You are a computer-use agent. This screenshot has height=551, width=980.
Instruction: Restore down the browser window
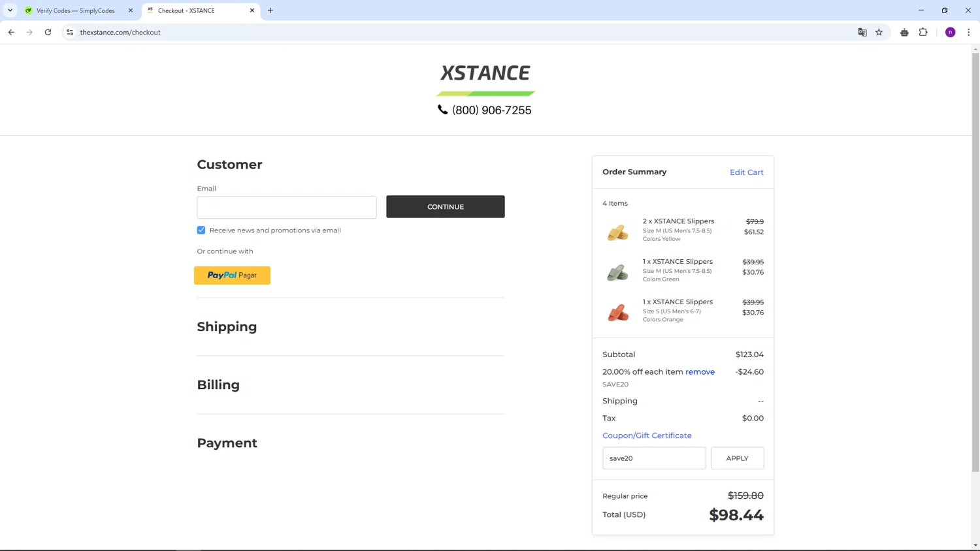945,10
